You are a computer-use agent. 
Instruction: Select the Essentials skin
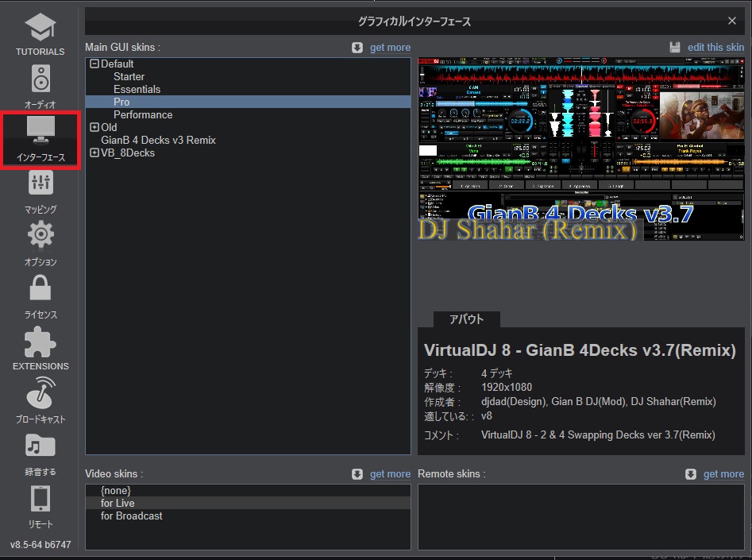pos(137,89)
